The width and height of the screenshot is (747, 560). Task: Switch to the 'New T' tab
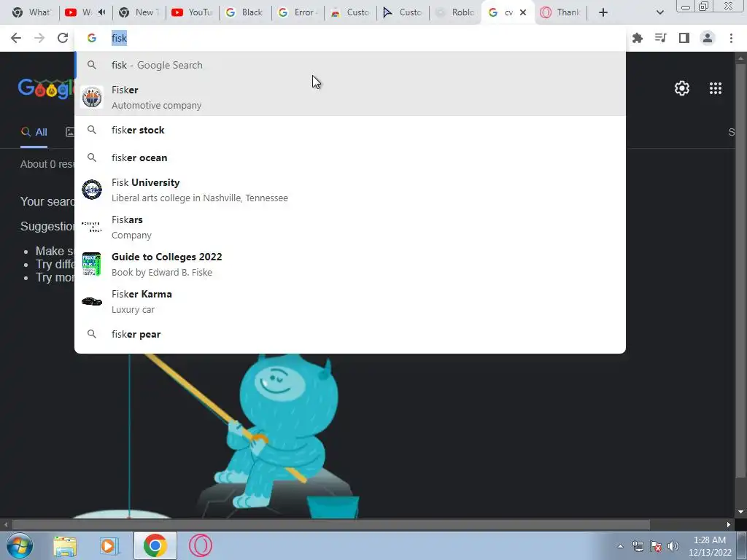[x=139, y=12]
